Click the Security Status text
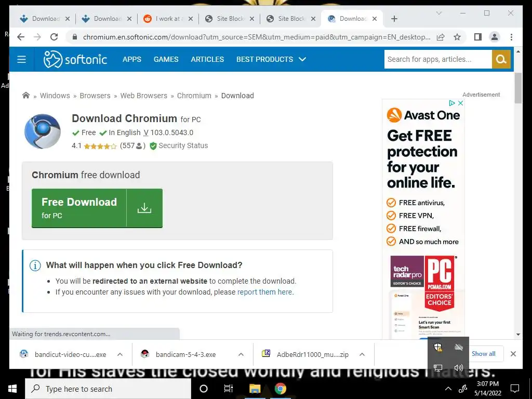Image resolution: width=532 pixels, height=399 pixels. coord(183,146)
